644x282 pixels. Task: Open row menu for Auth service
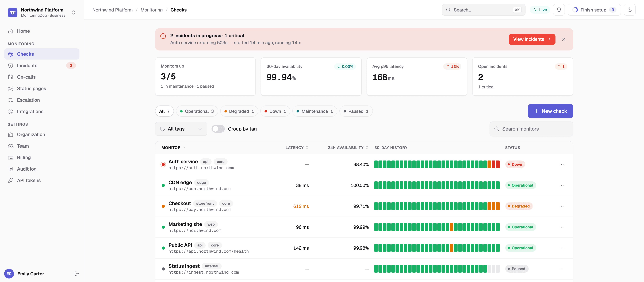point(562,164)
